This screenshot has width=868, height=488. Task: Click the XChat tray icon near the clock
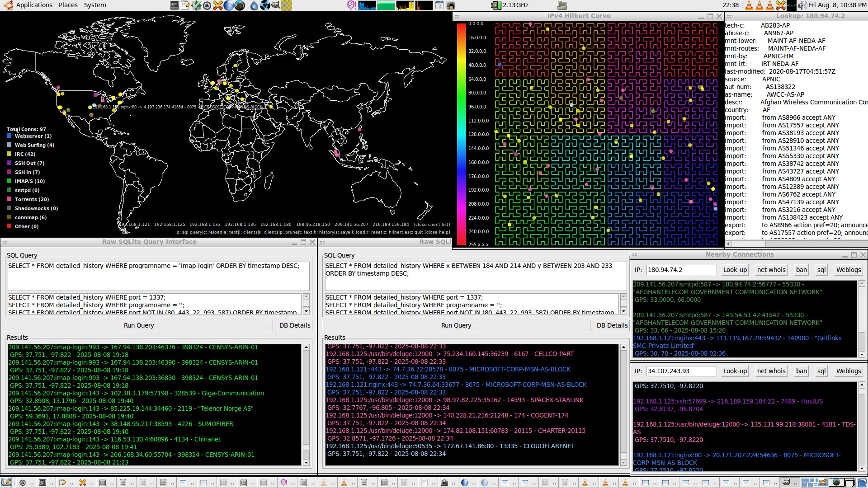pos(781,5)
